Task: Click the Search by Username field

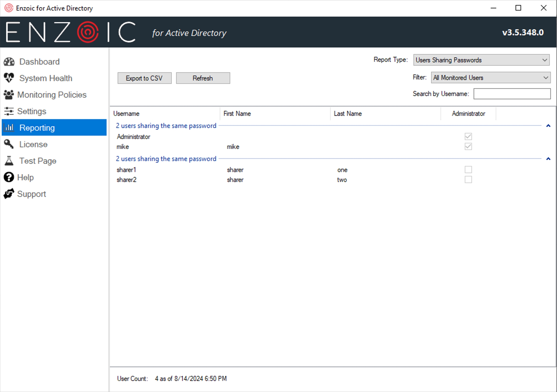Action: pos(512,94)
